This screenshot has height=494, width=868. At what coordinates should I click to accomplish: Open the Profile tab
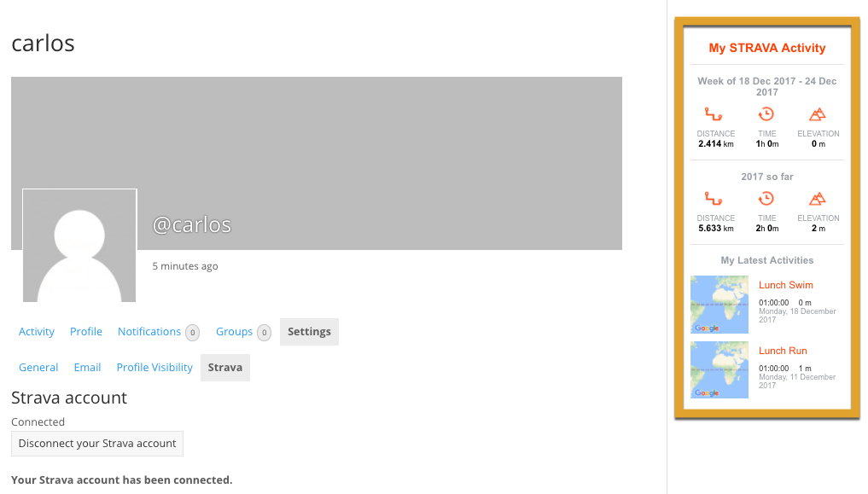(x=86, y=332)
